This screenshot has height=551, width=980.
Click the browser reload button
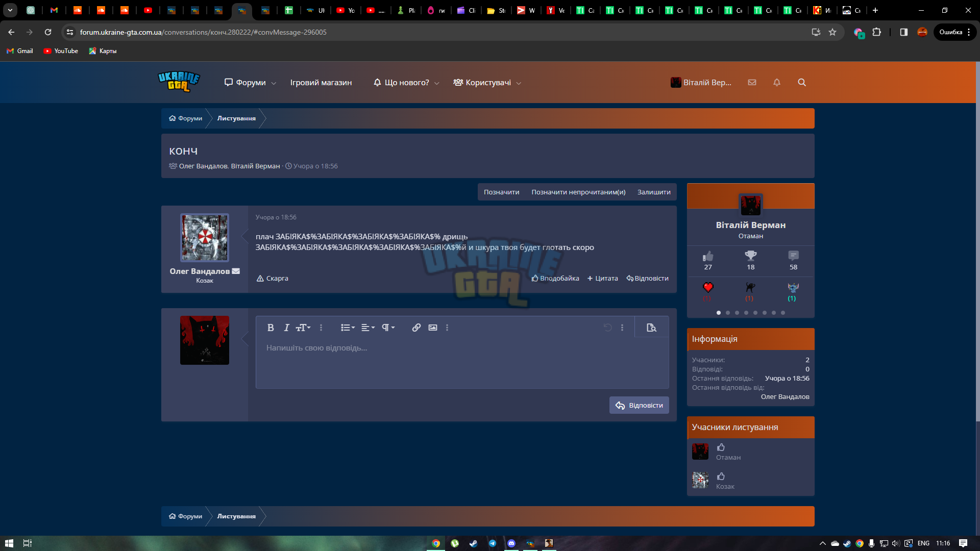(x=48, y=32)
